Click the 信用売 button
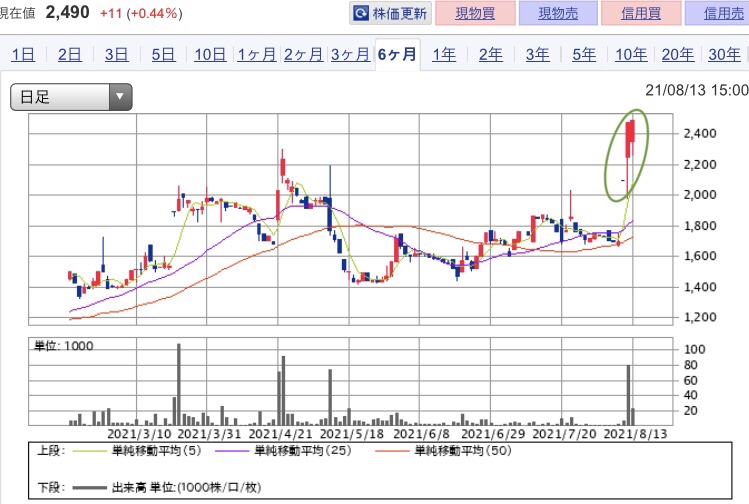 coord(719,13)
